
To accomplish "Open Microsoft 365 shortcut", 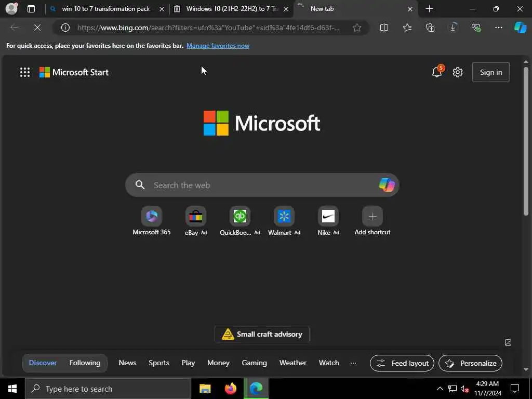I will (152, 221).
